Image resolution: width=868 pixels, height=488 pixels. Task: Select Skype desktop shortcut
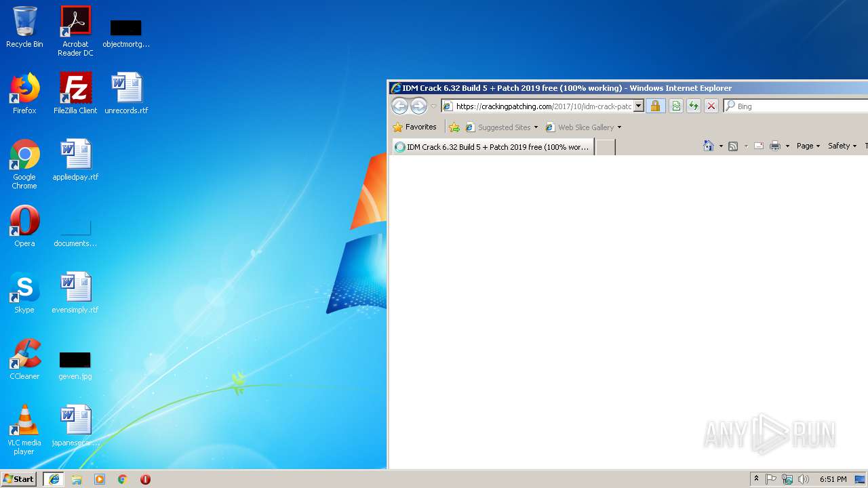pos(24,293)
